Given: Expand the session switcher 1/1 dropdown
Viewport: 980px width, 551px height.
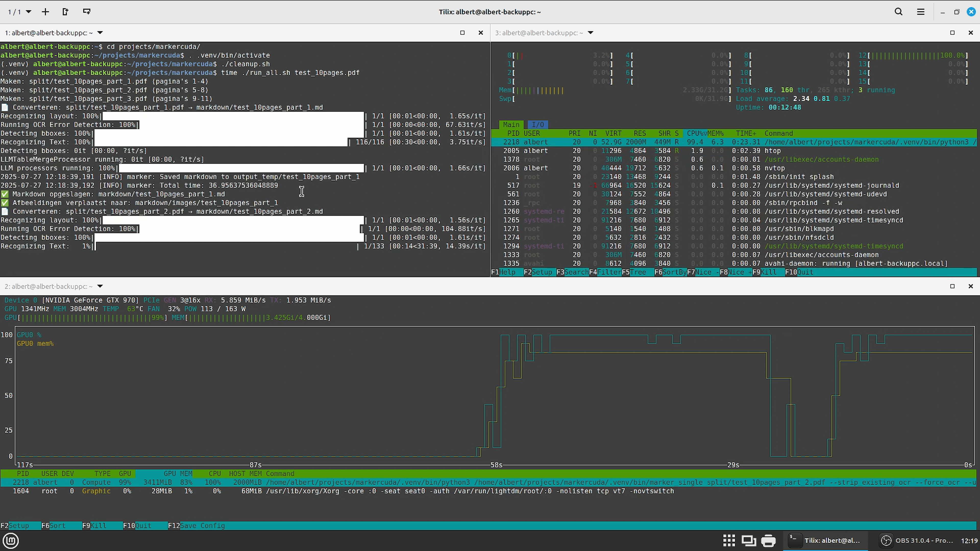Looking at the screenshot, I should (x=28, y=12).
